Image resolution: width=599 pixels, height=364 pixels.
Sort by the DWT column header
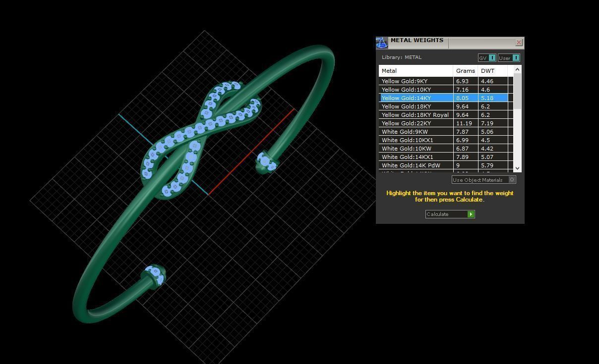click(493, 71)
